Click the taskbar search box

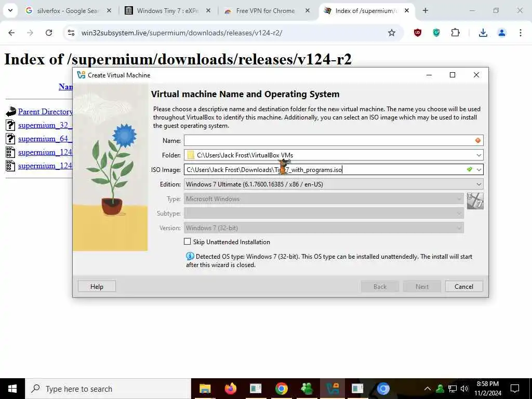[108, 389]
